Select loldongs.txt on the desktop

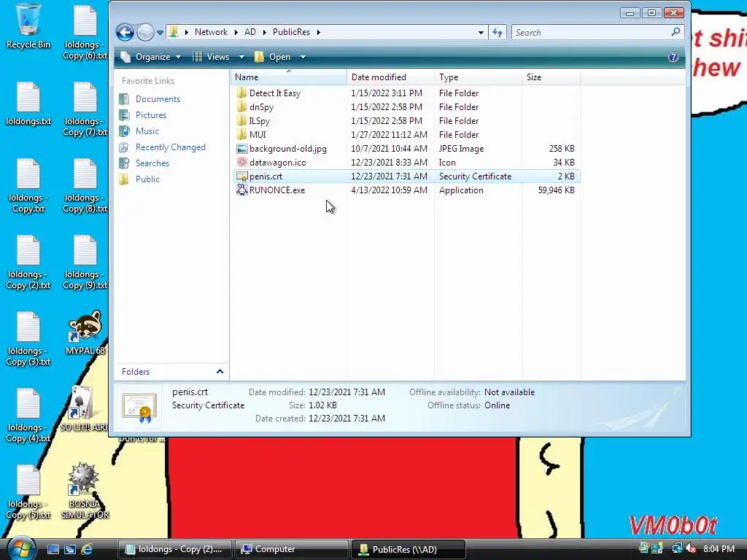click(28, 104)
